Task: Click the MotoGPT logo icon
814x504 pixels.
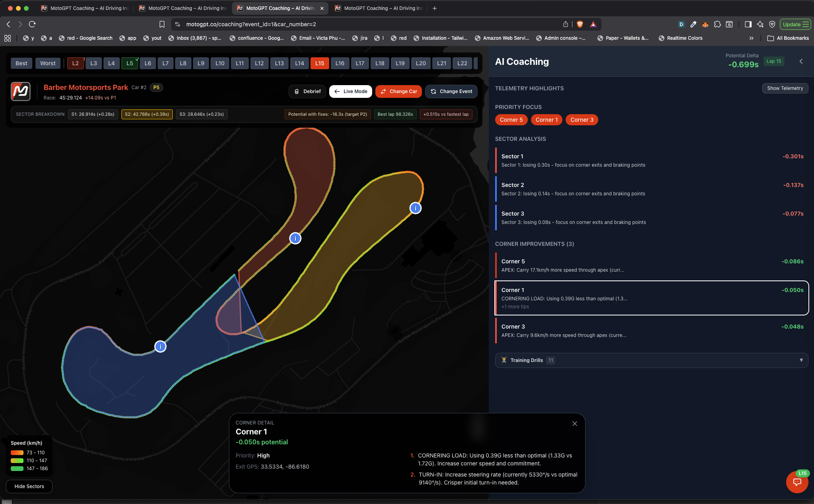Action: point(20,91)
